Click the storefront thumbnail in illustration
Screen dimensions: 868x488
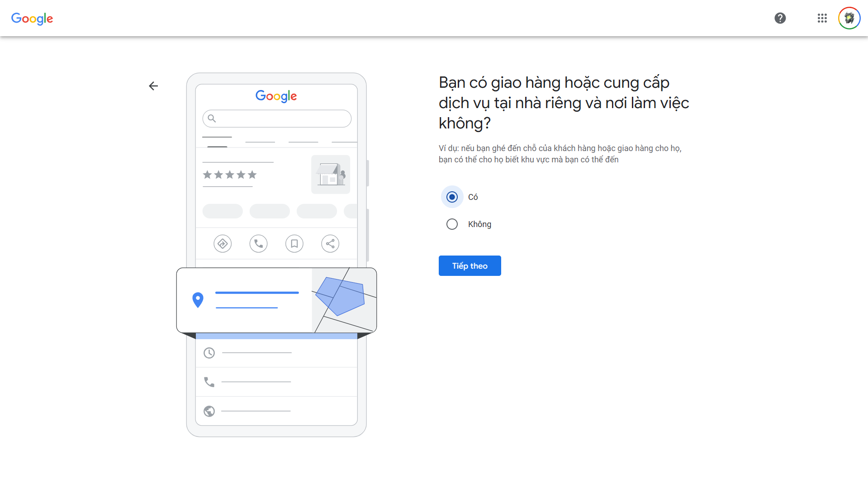(331, 175)
